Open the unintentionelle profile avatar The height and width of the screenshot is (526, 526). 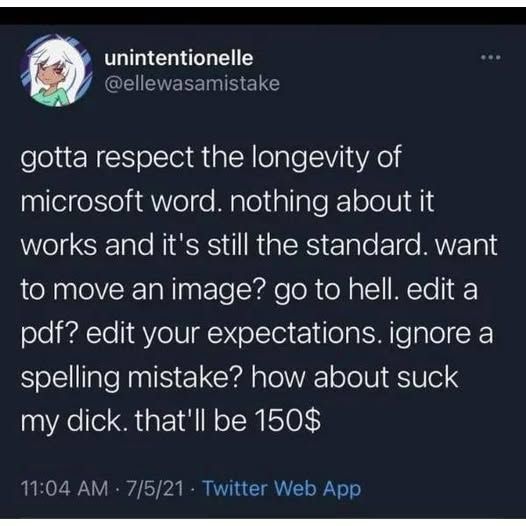tap(56, 70)
